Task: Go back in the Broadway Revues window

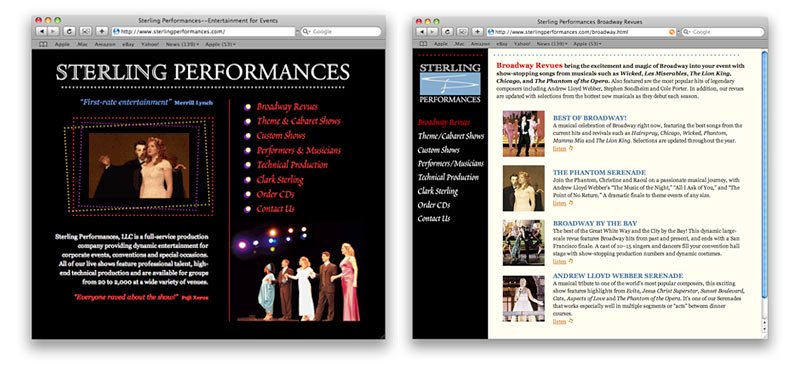Action: 422,32
